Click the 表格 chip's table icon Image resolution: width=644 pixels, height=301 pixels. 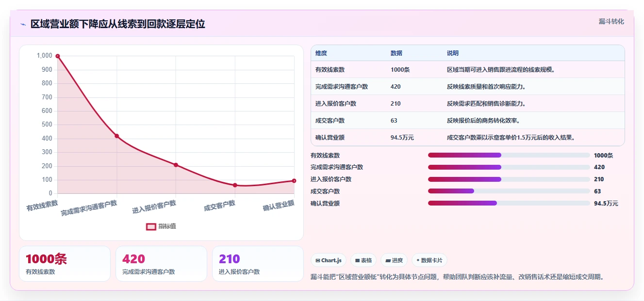click(357, 260)
